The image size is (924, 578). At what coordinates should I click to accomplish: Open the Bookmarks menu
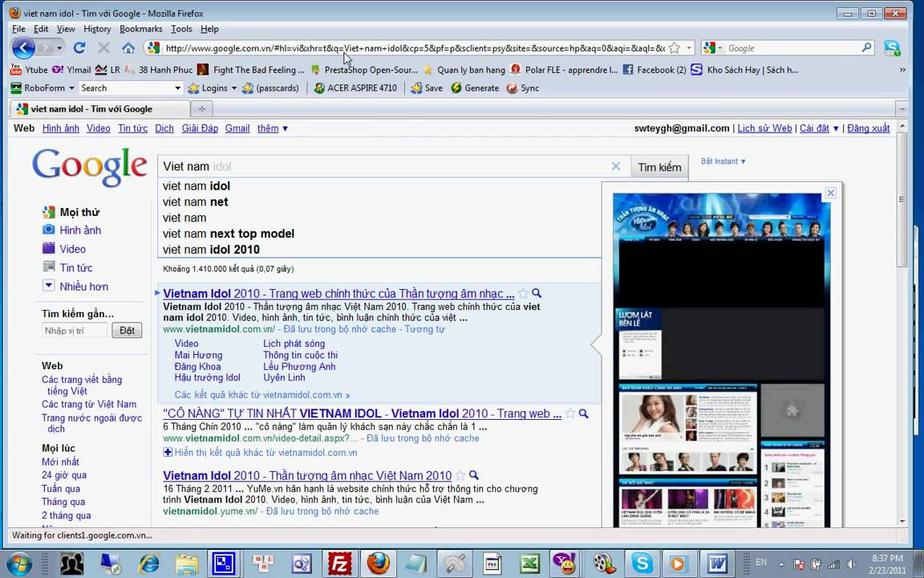point(141,28)
